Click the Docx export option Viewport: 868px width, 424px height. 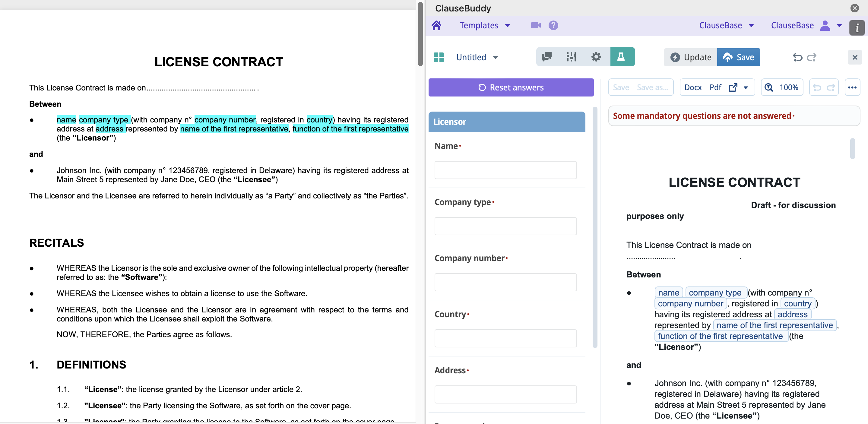point(693,88)
